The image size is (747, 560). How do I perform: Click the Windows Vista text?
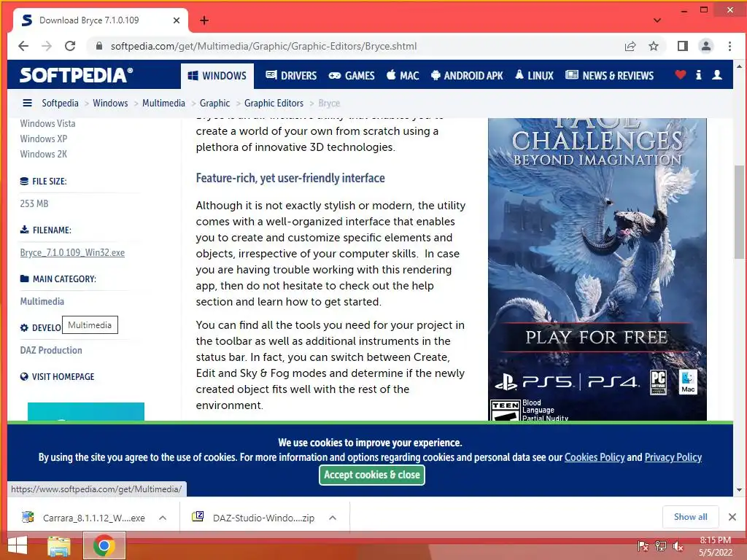[47, 123]
